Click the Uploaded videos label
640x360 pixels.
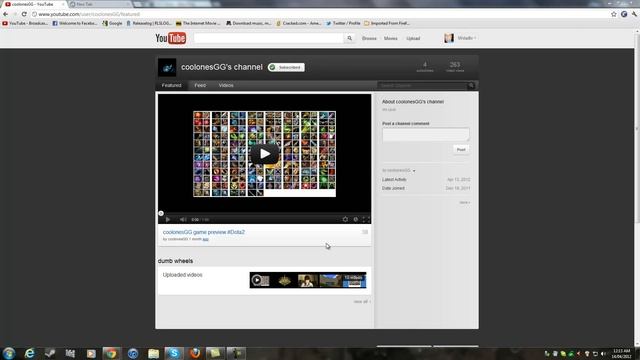tap(182, 275)
